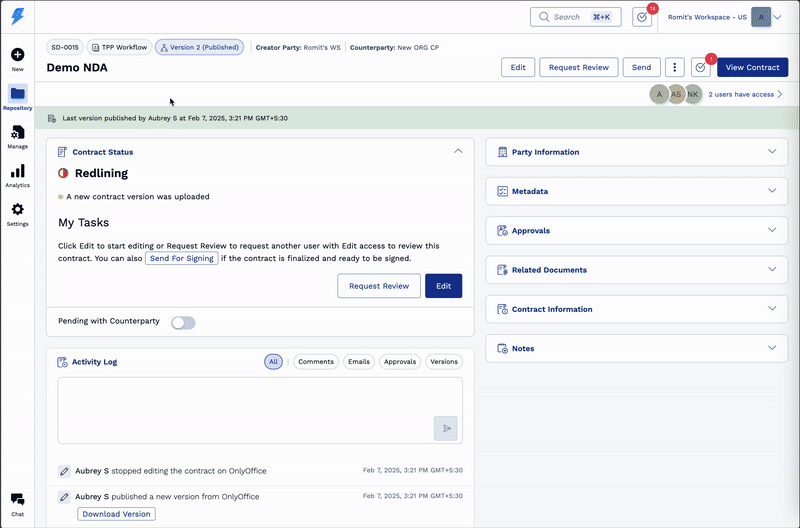Click Request Review in the header
The width and height of the screenshot is (800, 528).
pos(579,67)
